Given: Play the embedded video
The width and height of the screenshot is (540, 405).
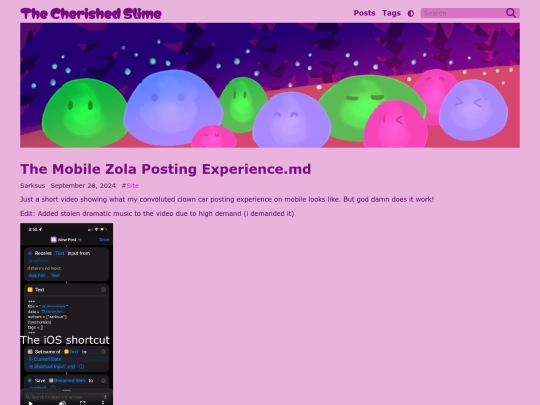Looking at the screenshot, I should (x=31, y=403).
